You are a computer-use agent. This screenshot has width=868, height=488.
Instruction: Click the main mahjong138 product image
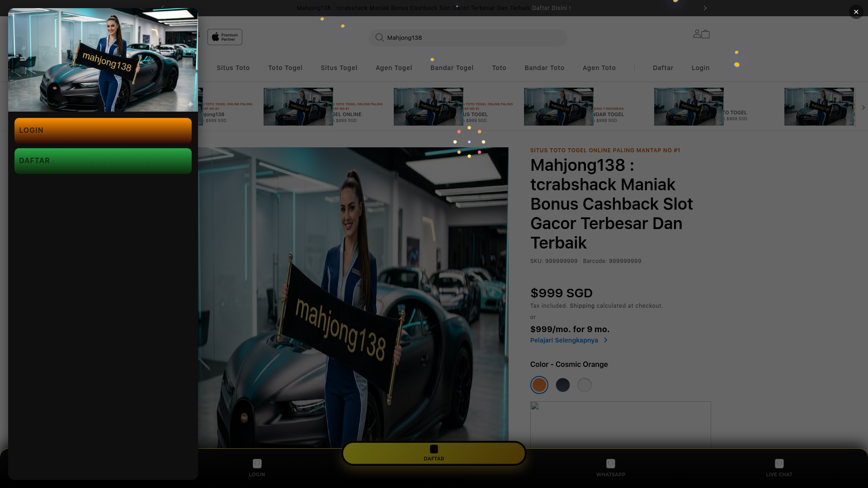(353, 298)
